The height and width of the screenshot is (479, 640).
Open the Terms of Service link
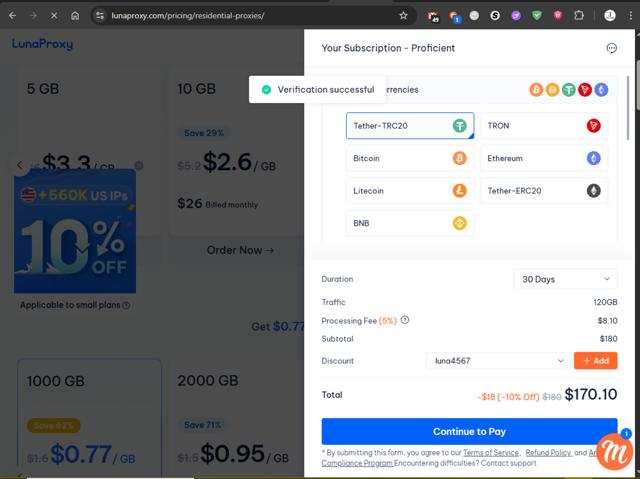tap(491, 452)
